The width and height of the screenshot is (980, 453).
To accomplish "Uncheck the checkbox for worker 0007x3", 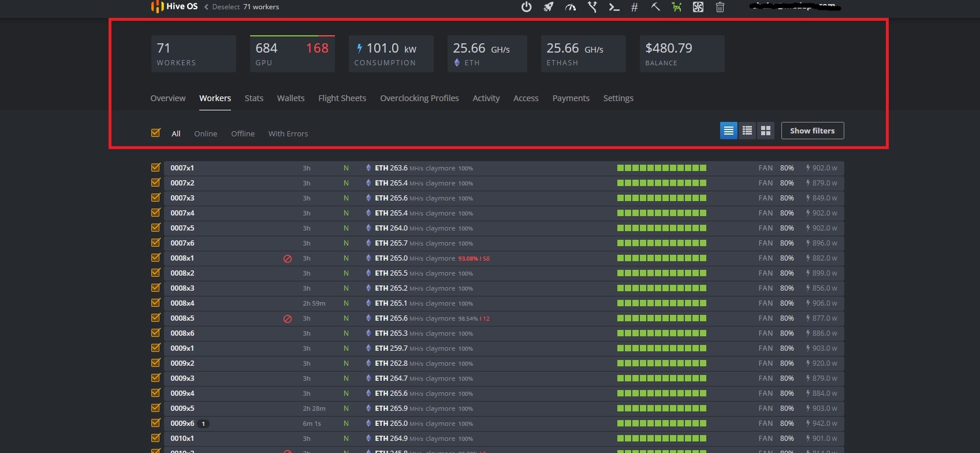I will point(155,198).
